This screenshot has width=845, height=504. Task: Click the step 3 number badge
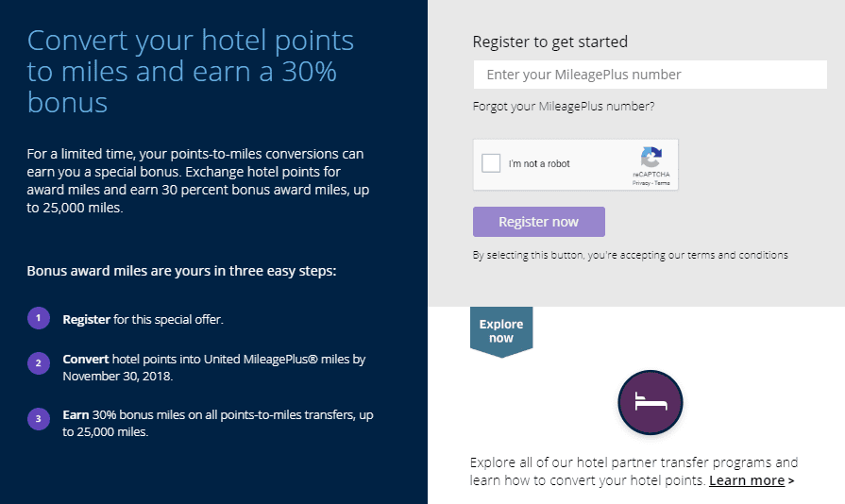click(38, 419)
